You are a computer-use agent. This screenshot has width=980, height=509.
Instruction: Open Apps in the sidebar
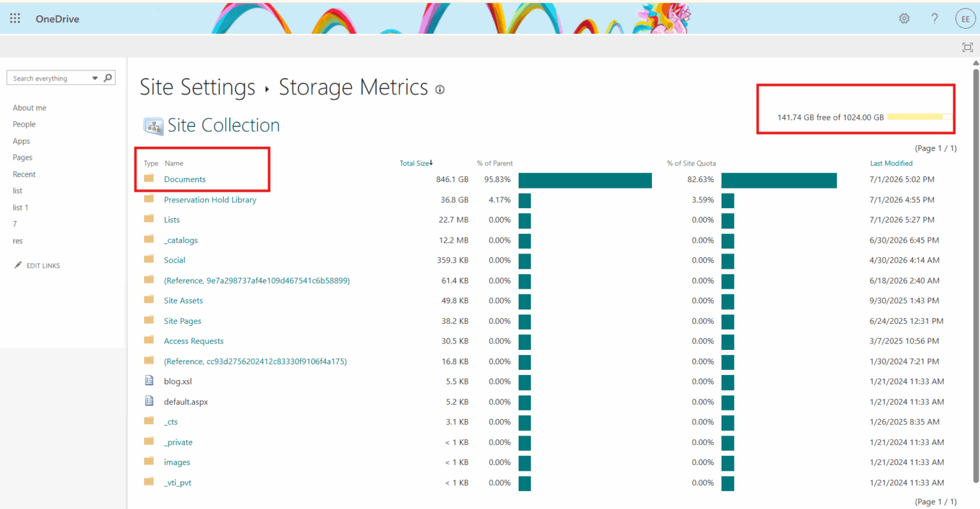21,141
